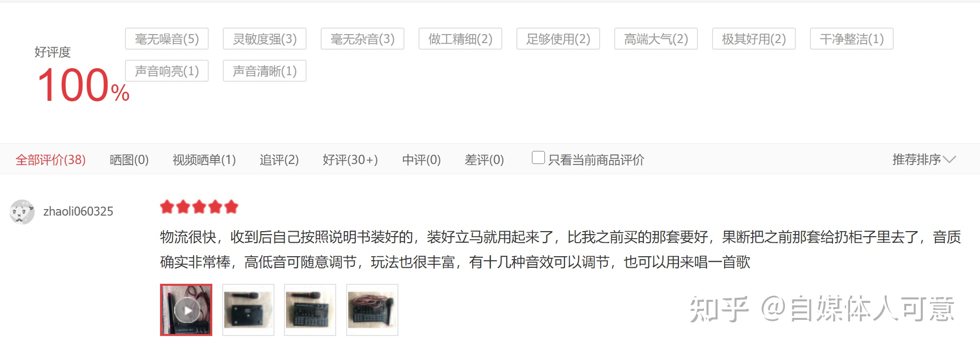
Task: Check 只看当前商品评价 checkbox
Action: (538, 158)
